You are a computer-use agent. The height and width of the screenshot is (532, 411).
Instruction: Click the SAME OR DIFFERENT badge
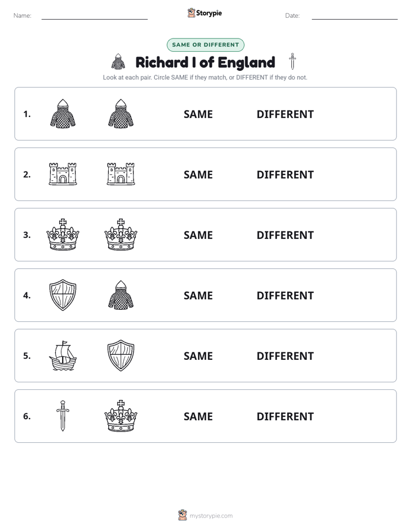point(205,45)
